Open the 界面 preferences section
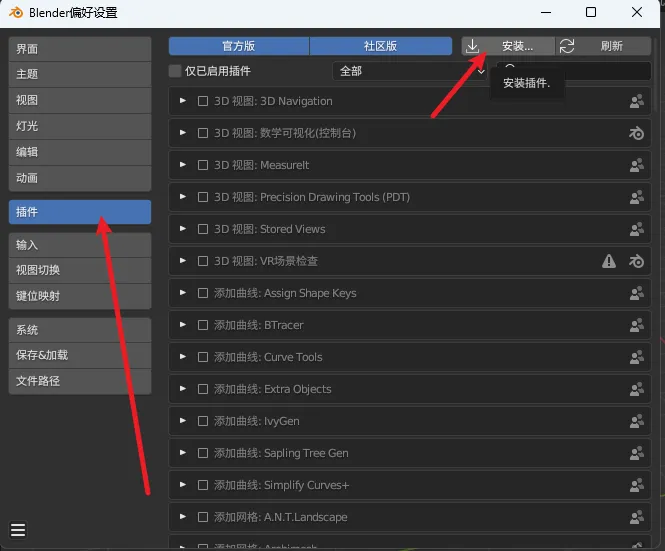The height and width of the screenshot is (551, 665). 80,49
